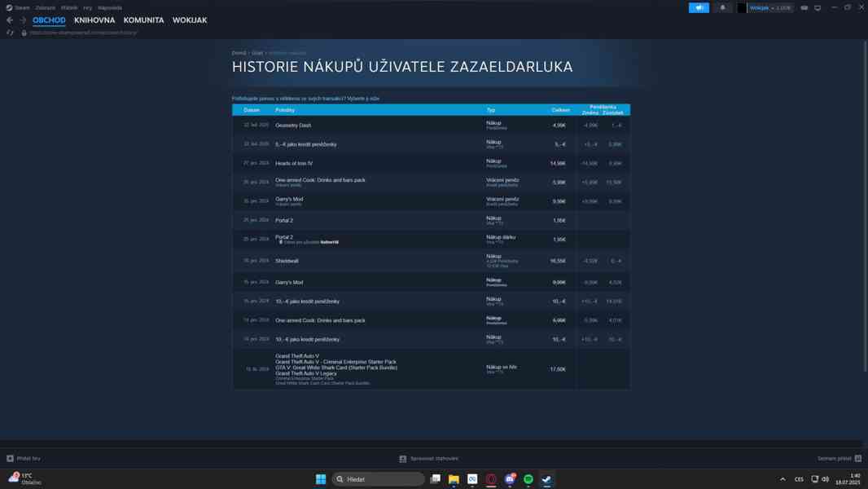
Task: Open the Hry menu
Action: click(87, 8)
